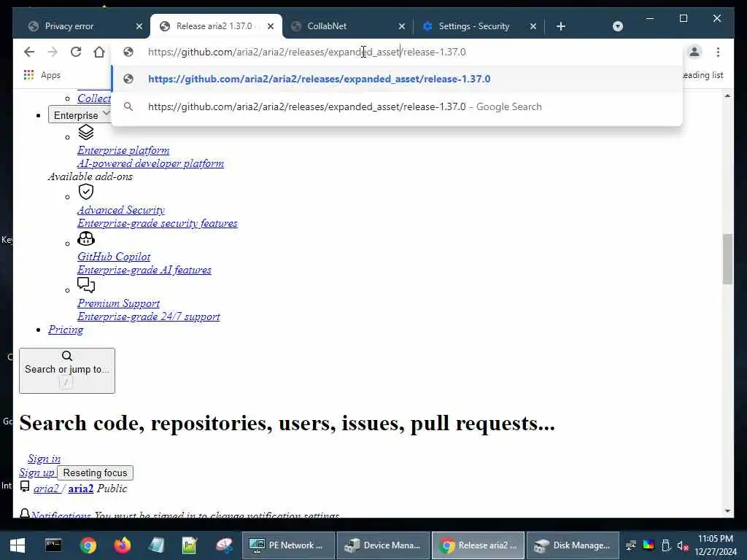The height and width of the screenshot is (560, 747).
Task: Open the Device Manager taskbar window
Action: (x=383, y=545)
